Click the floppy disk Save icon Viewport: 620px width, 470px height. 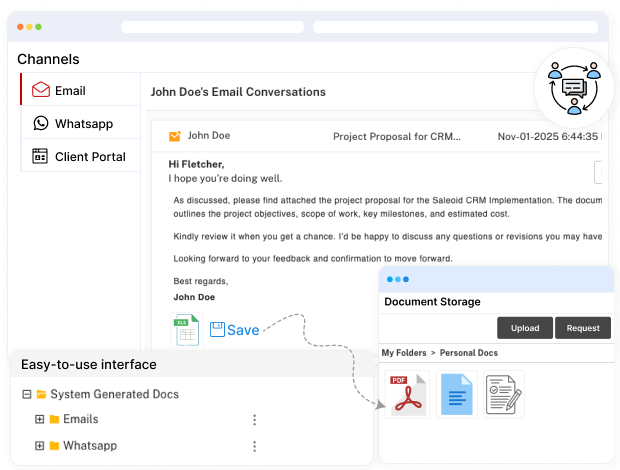point(217,329)
